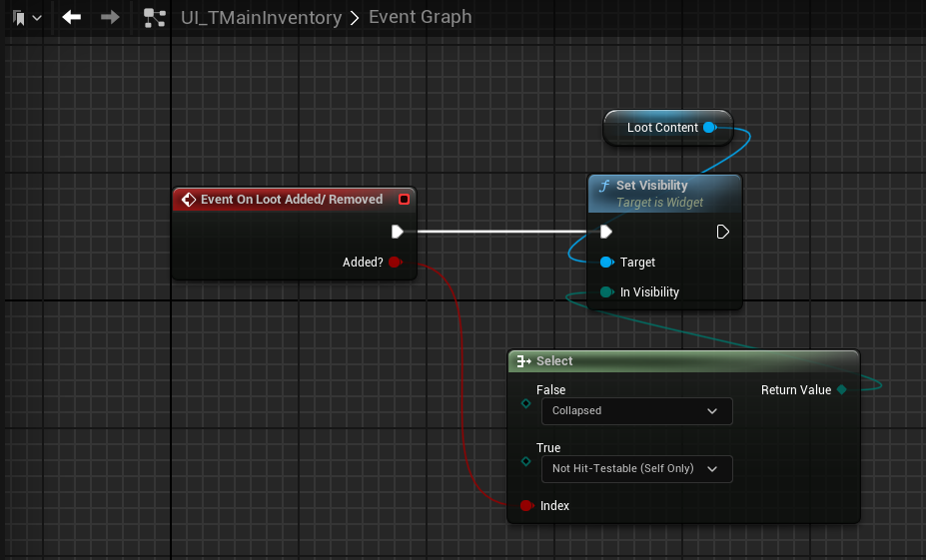The image size is (926, 560).
Task: Click Set Visibility execution output pin
Action: [722, 232]
